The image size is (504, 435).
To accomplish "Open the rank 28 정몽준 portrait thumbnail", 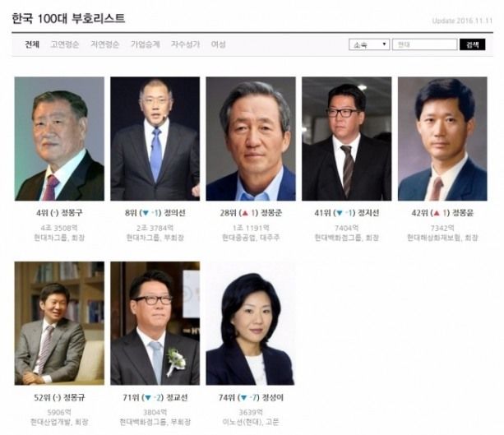I will [251, 139].
